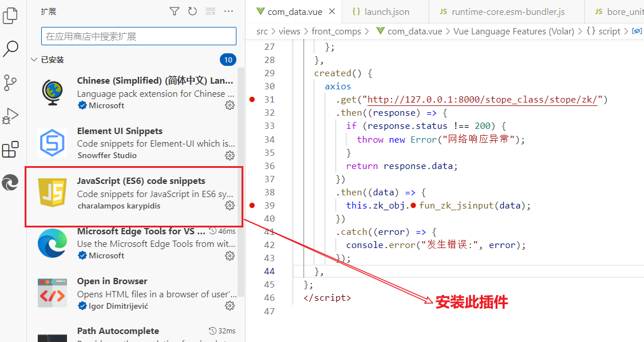Viewport: 644px width, 342px height.
Task: Click the extensions list scrollbar
Action: 241,182
